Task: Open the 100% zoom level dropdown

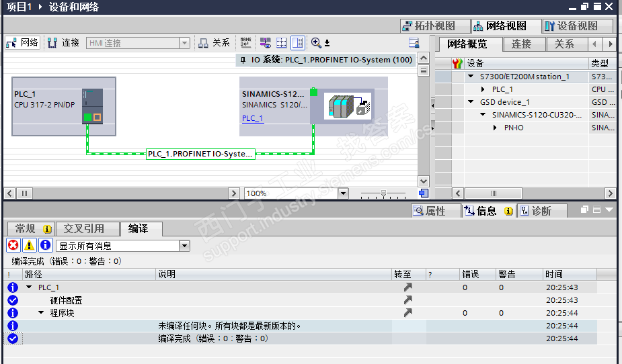Action: pos(343,193)
